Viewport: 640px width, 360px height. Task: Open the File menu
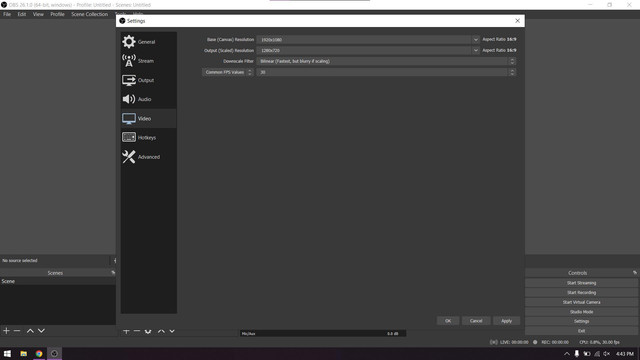click(x=7, y=14)
